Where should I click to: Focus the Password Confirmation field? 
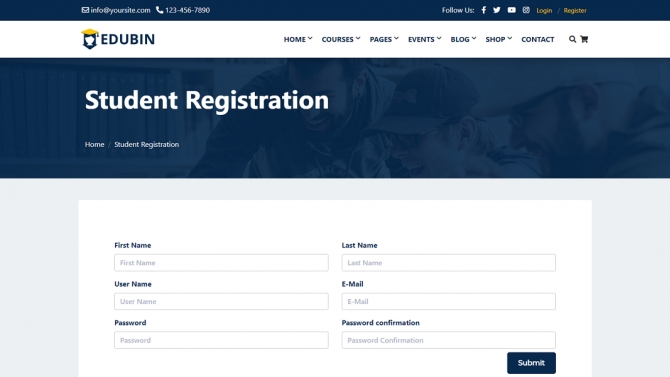click(x=449, y=340)
